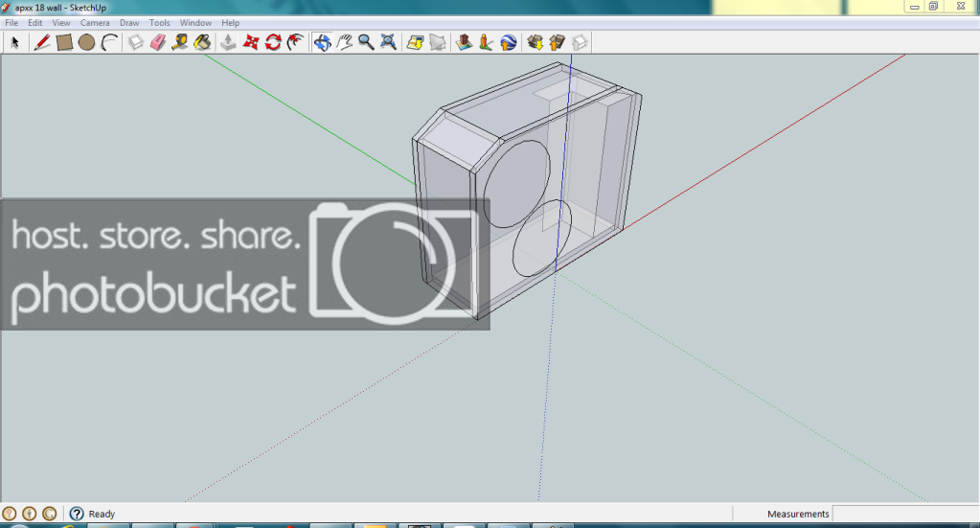Open the View menu
This screenshot has width=980, height=528.
pyautogui.click(x=61, y=22)
